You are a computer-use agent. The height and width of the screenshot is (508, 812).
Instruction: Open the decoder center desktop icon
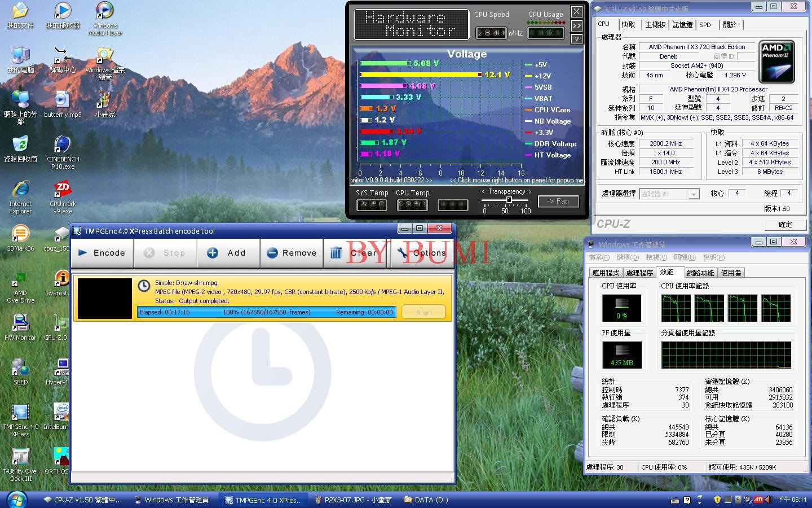(x=63, y=59)
